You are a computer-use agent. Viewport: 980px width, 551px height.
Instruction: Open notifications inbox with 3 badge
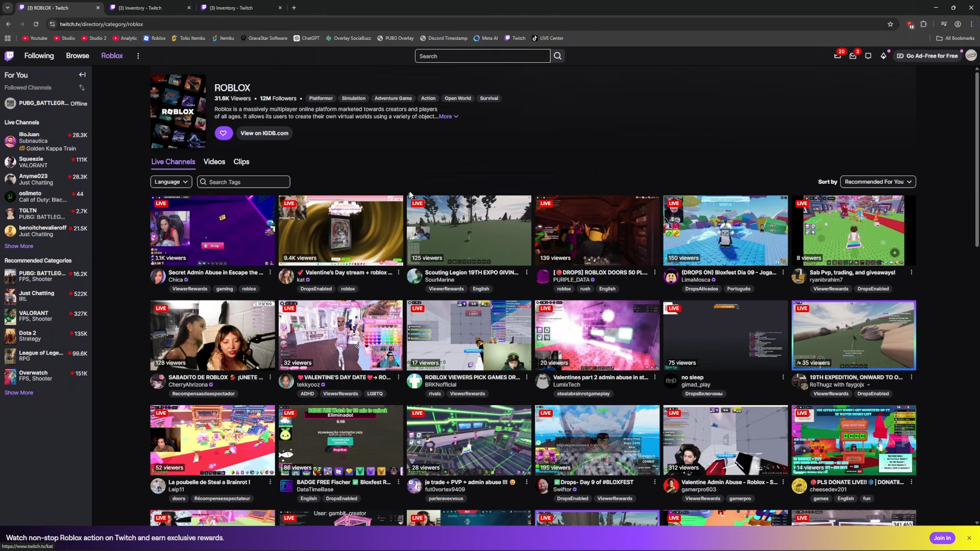point(853,56)
